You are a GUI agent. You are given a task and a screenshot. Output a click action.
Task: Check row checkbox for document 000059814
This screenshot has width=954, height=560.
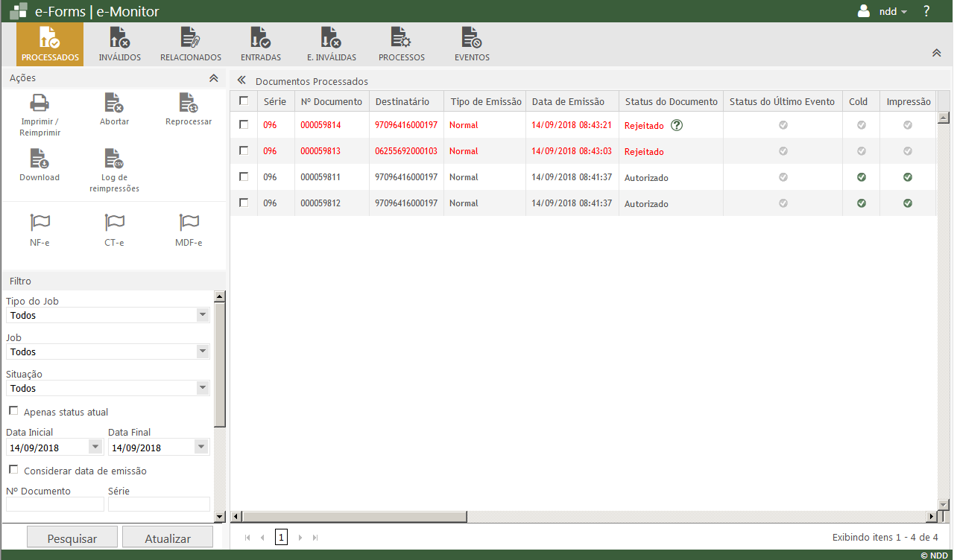pyautogui.click(x=244, y=125)
